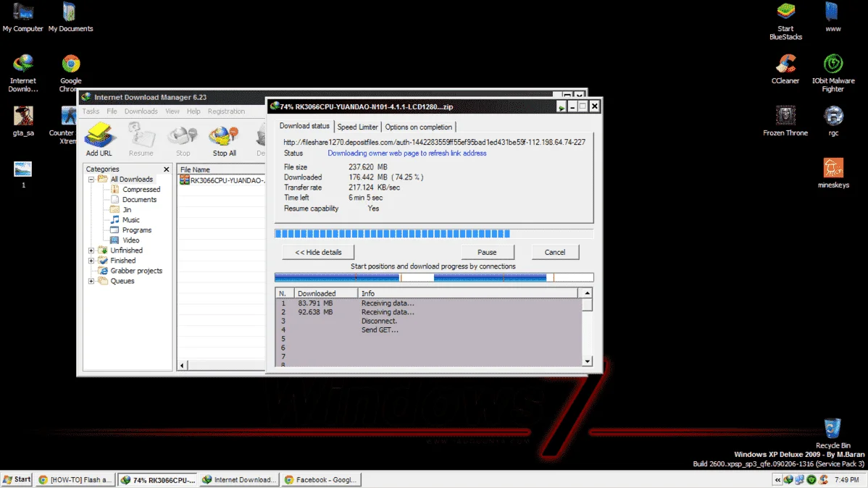868x488 pixels.
Task: Select the Documents category in tree
Action: point(140,199)
